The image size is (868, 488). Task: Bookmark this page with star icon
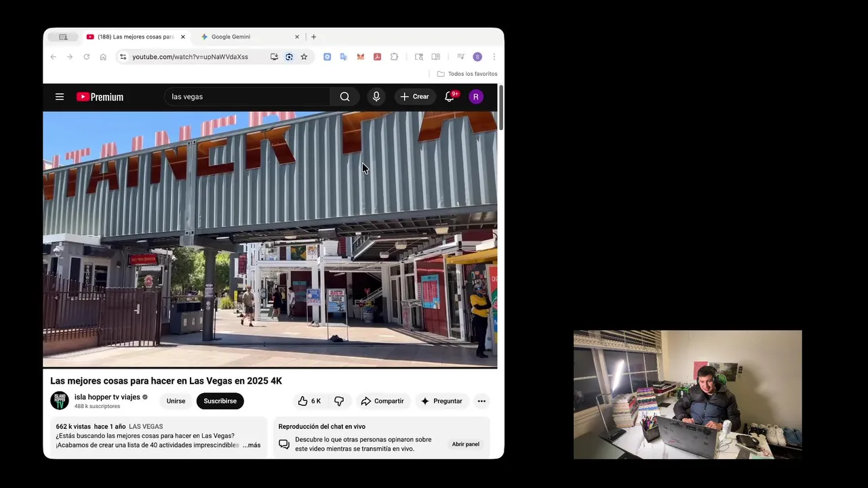pos(304,57)
